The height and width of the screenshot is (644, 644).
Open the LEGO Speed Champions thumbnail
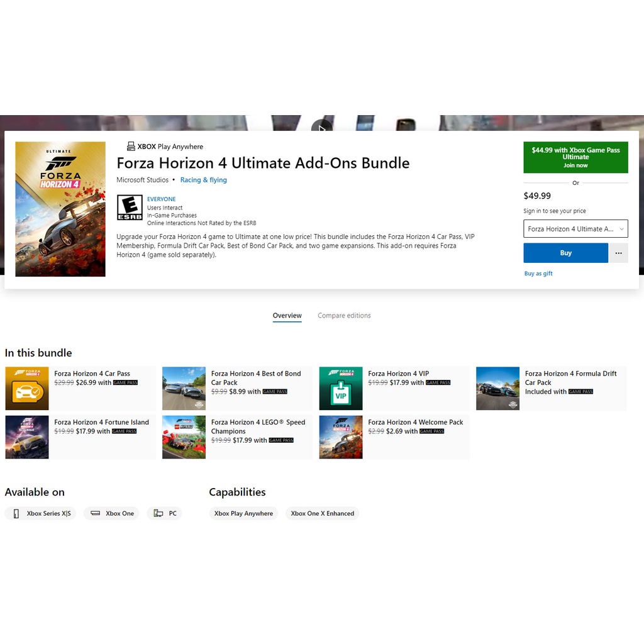[x=184, y=437]
